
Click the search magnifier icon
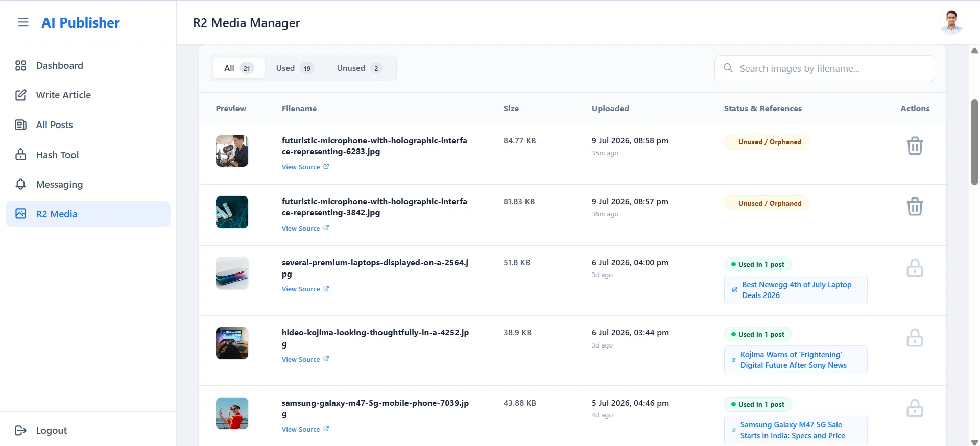pos(728,68)
